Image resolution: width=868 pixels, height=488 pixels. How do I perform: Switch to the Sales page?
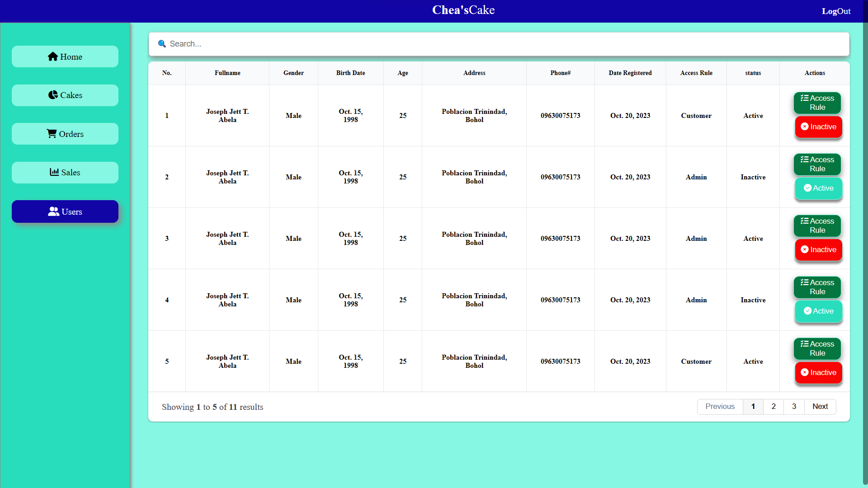point(65,173)
